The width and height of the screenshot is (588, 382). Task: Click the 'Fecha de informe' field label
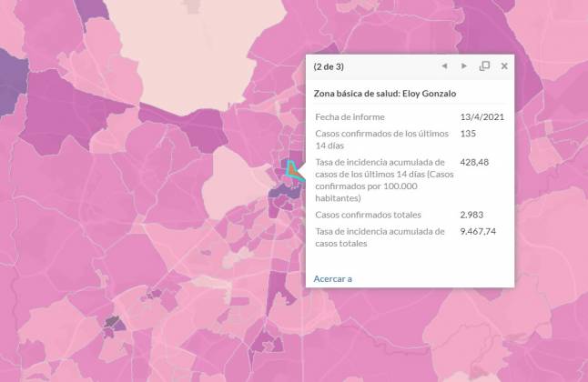(x=350, y=117)
